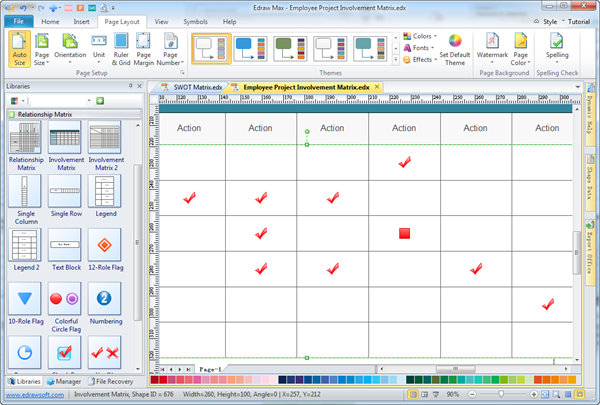
Task: Select the Legend shape
Action: pos(106,196)
